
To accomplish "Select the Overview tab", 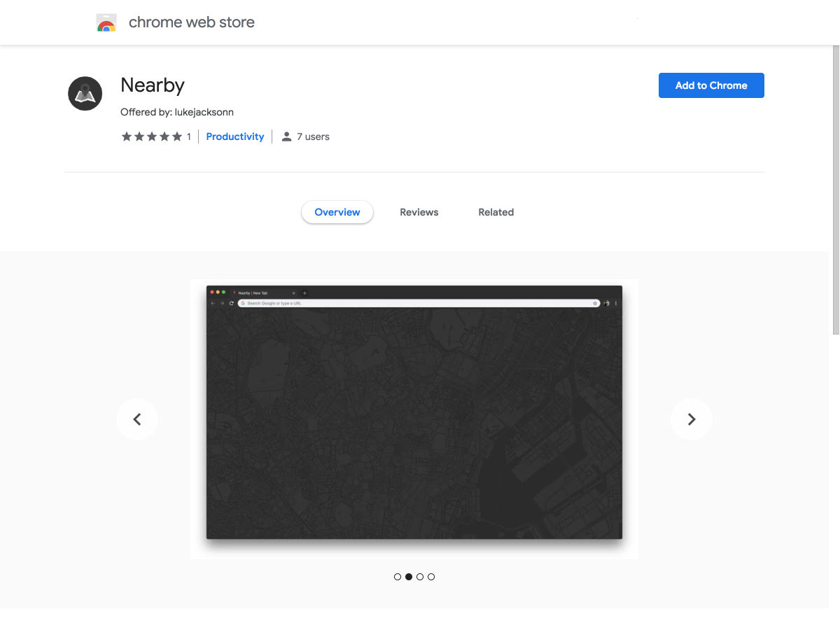I will [337, 212].
